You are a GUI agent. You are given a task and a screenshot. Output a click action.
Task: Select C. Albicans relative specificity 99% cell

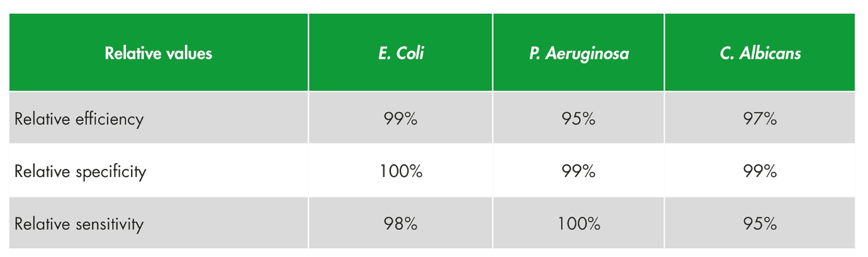coord(760,171)
